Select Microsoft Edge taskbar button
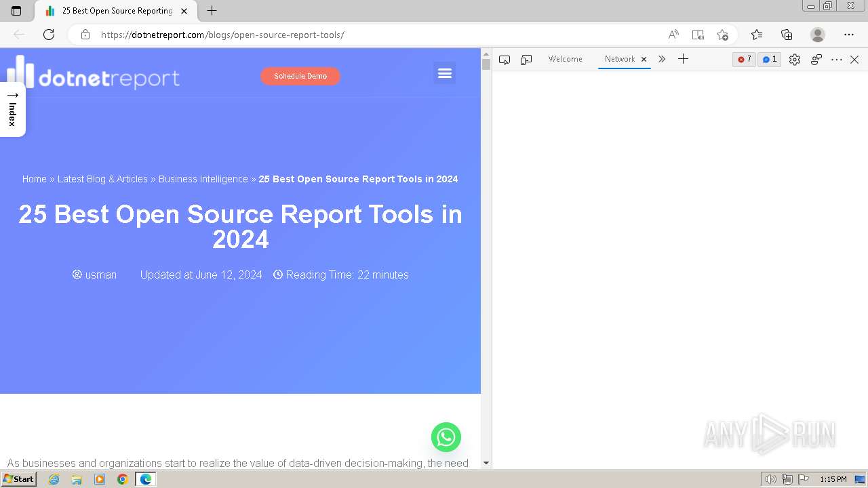The height and width of the screenshot is (488, 868). pos(146,479)
